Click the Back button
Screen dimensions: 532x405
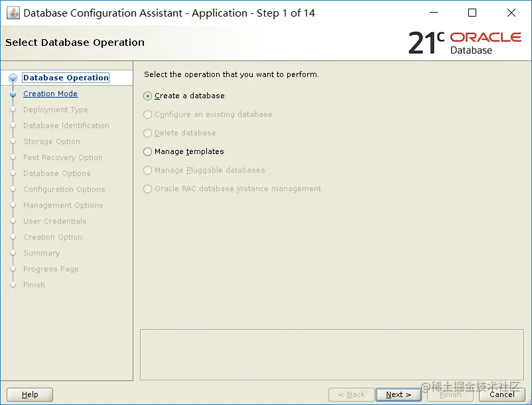pyautogui.click(x=351, y=395)
